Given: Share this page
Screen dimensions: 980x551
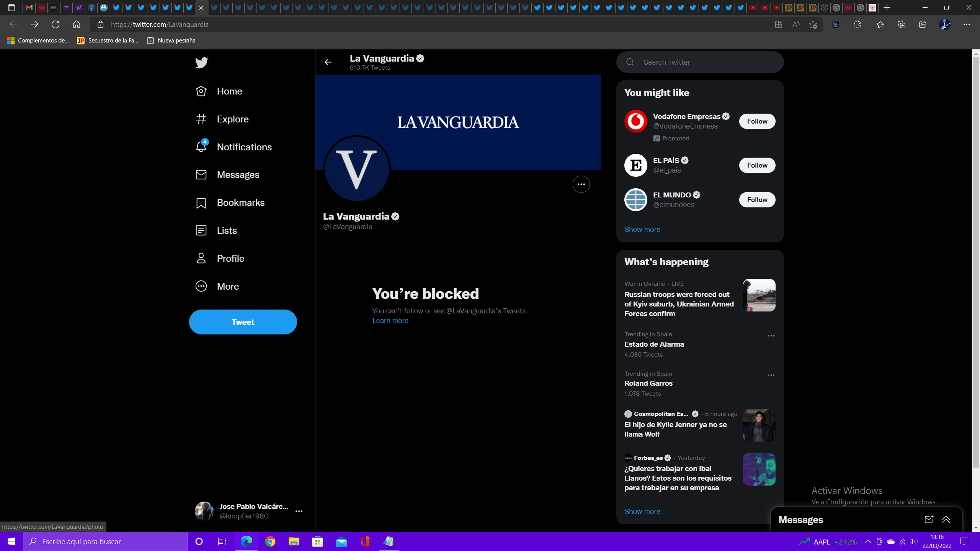Looking at the screenshot, I should click(923, 24).
